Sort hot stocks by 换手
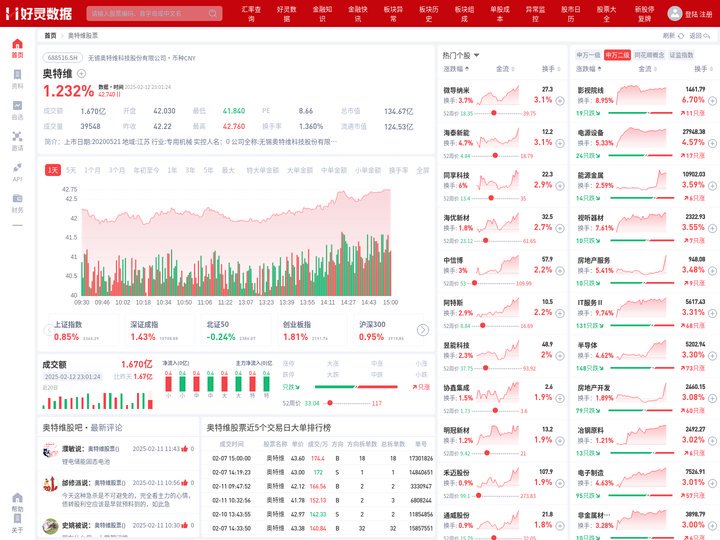Screen dimensions: 720x540 [551, 69]
